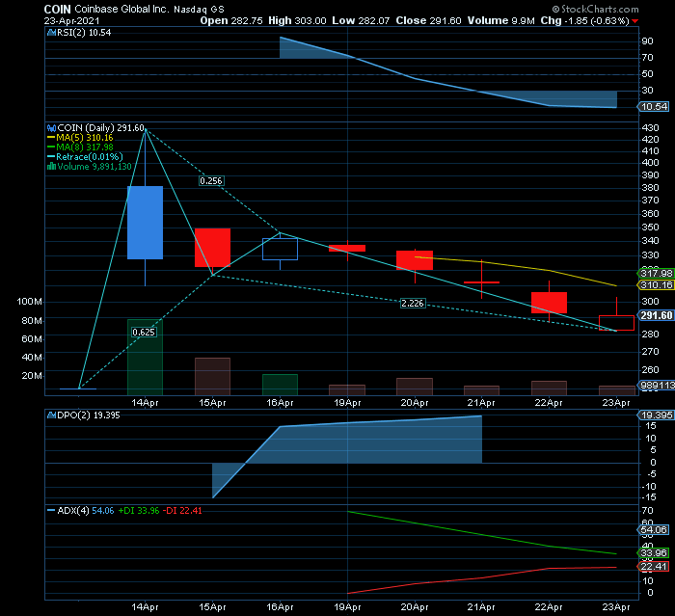Viewport: 675px width, 616px height.
Task: Click the 22.41 -DI value tag
Action: coord(654,567)
